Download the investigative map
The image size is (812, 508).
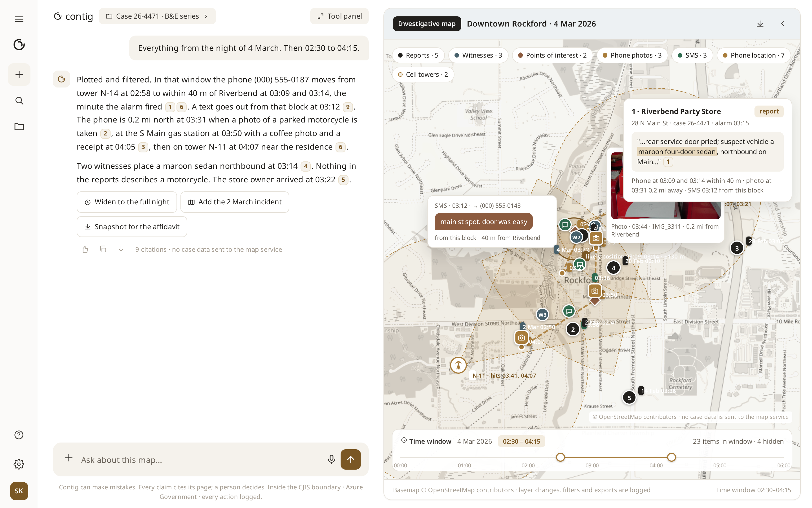pyautogui.click(x=760, y=24)
